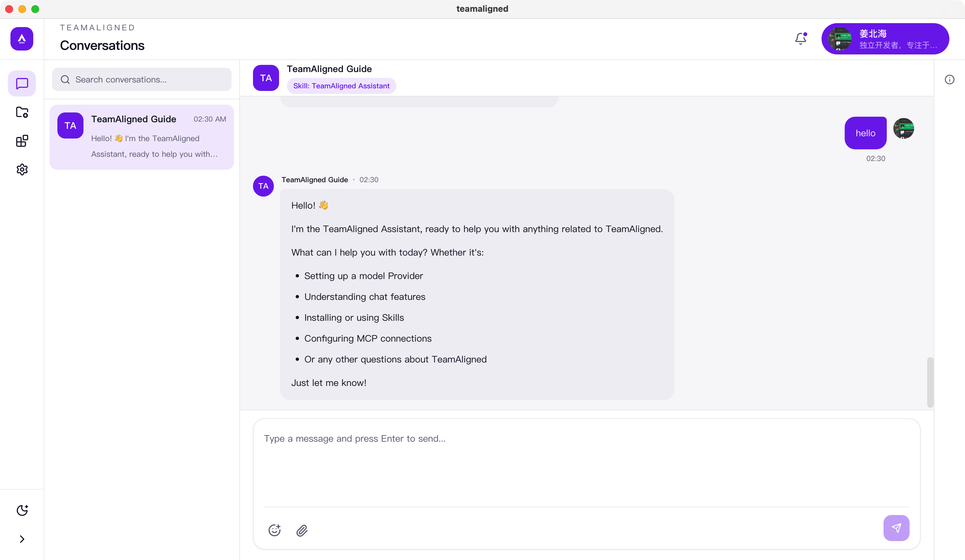Click TA avatar beside assistant reply
965x560 pixels.
pos(263,186)
